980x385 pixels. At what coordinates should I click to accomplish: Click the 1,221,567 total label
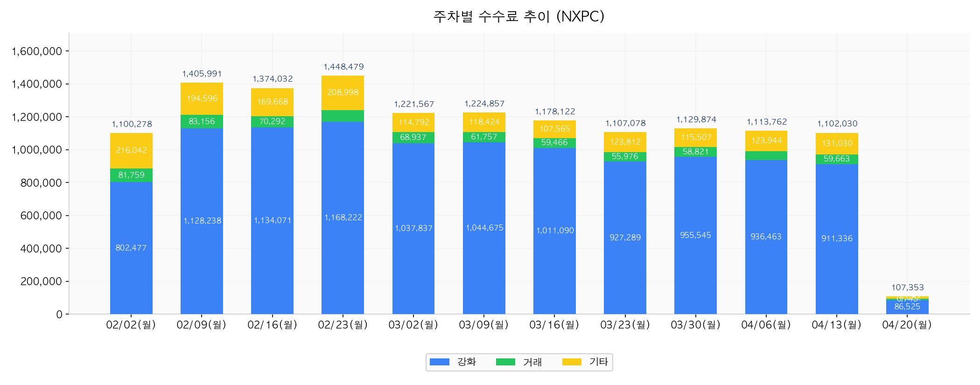(414, 104)
